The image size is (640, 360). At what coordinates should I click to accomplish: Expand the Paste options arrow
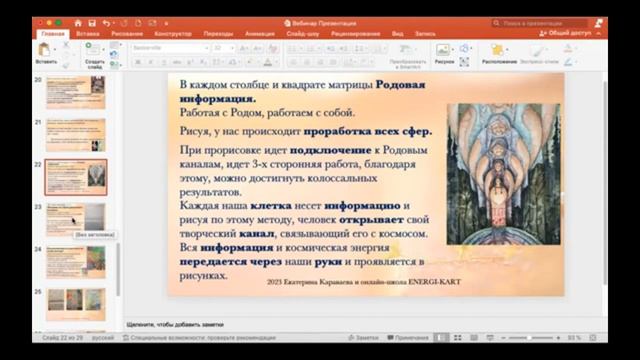55,50
